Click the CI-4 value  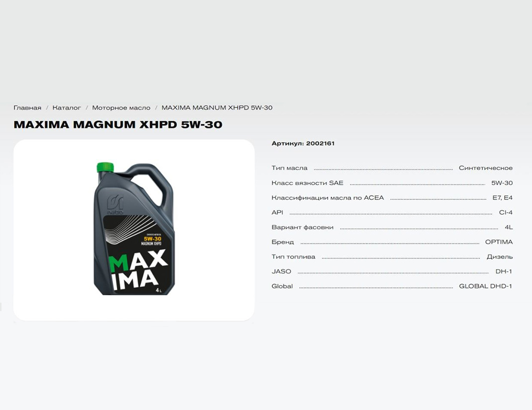pos(506,212)
